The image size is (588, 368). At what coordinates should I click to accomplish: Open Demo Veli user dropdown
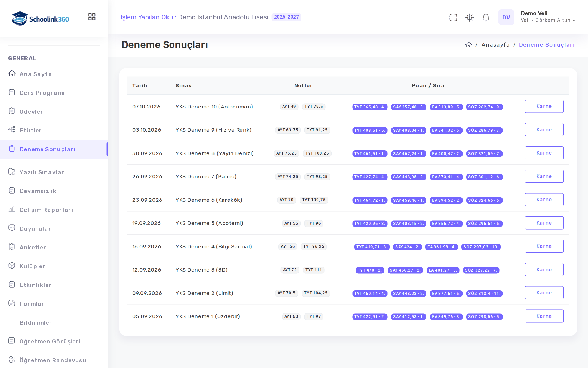(548, 17)
